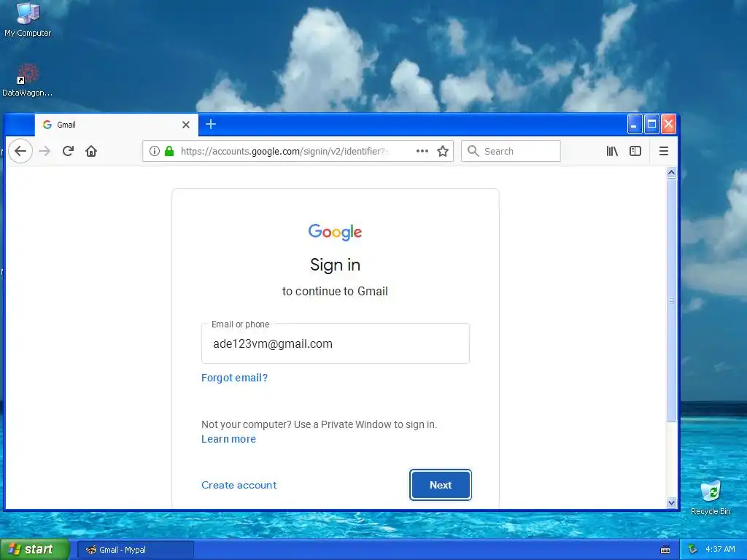The height and width of the screenshot is (560, 747).
Task: Close the Gmail tab
Action: coord(186,125)
